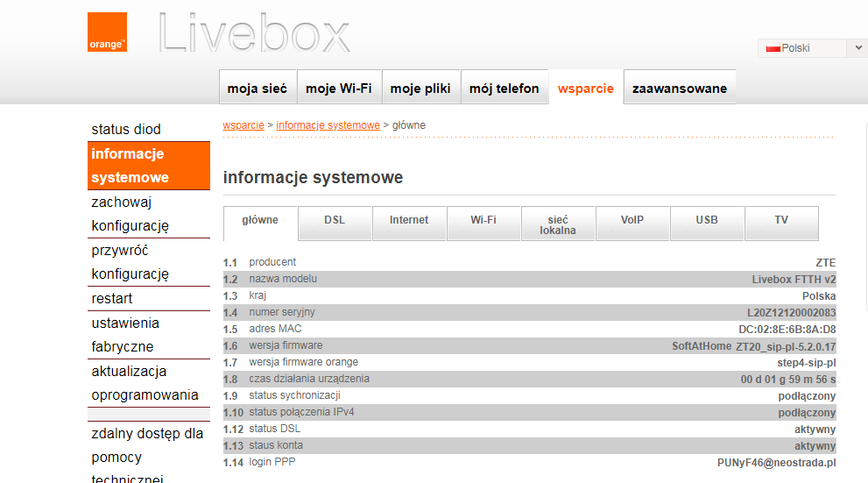Viewport: 868px width, 483px height.
Task: Open status diod in sidebar
Action: pos(126,130)
